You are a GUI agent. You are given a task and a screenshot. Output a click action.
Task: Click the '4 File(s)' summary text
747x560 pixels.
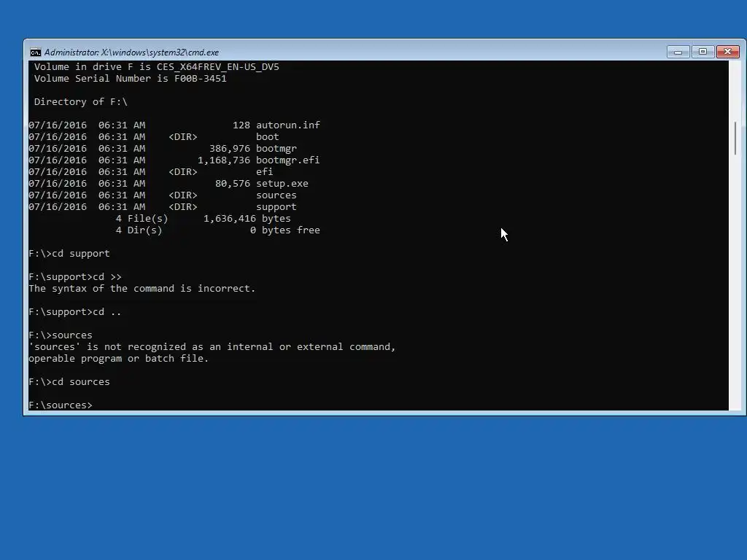pos(142,219)
